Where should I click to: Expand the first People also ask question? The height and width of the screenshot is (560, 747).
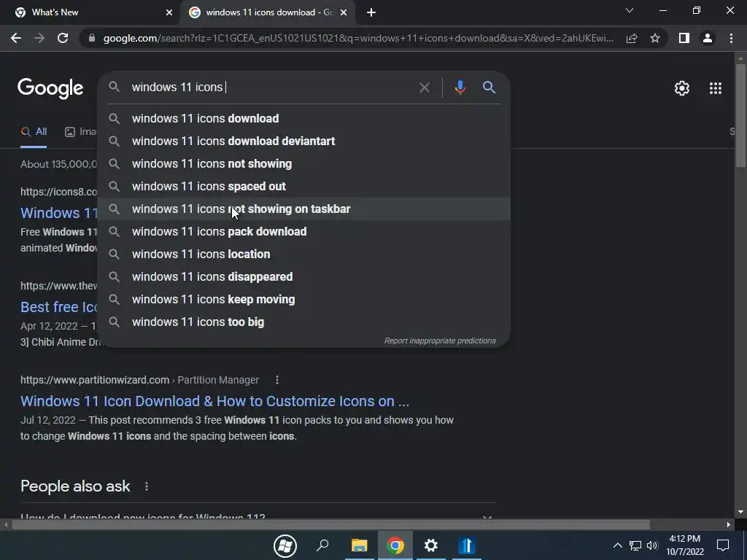click(258, 516)
